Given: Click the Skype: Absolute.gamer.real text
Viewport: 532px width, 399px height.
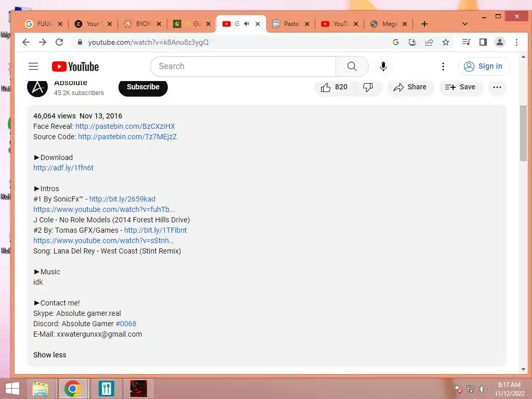Looking at the screenshot, I should (77, 313).
